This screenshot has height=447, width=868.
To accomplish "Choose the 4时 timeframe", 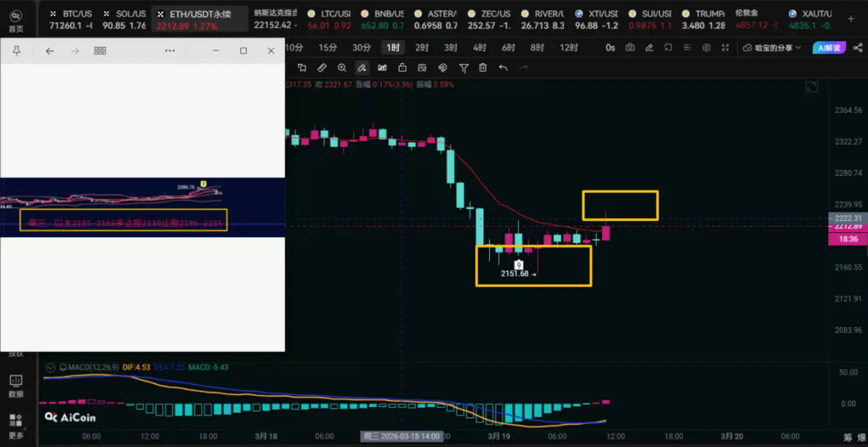I will (x=480, y=48).
